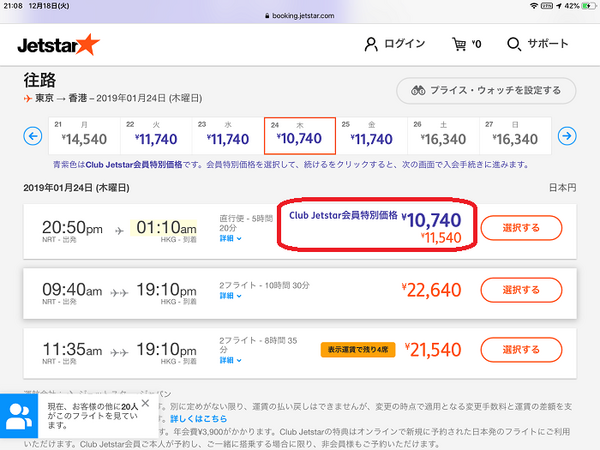Screen dimensions: 600x450
Task: Click the orange plane icon beside 東京
Action: (x=28, y=99)
